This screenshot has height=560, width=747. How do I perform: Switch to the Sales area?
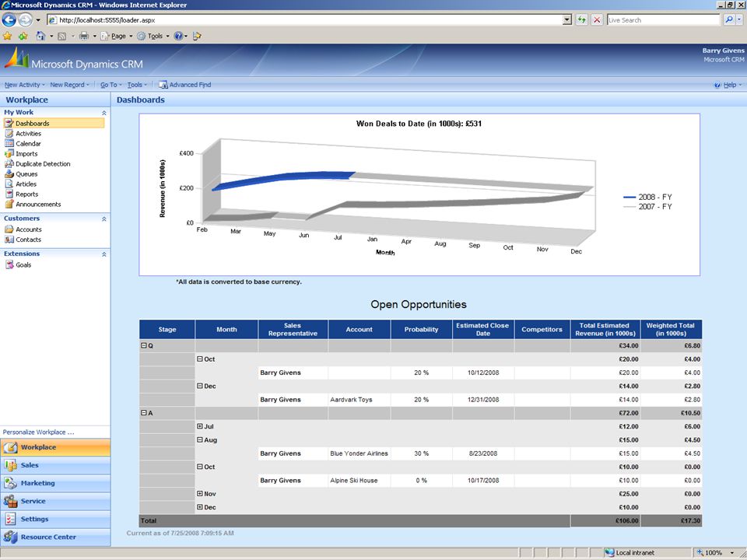click(55, 465)
